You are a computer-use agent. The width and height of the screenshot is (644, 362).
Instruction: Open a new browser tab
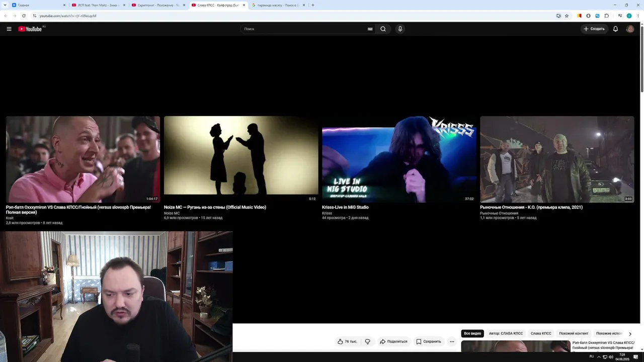click(313, 5)
